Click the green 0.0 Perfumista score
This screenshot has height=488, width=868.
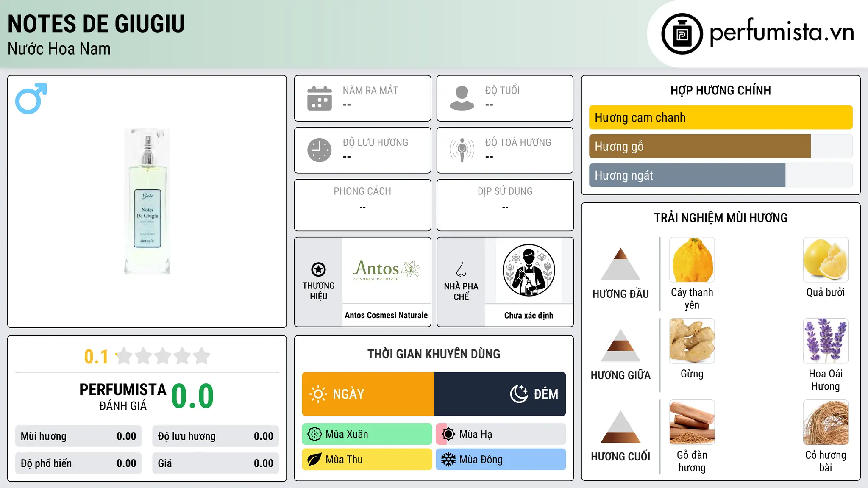coord(192,396)
